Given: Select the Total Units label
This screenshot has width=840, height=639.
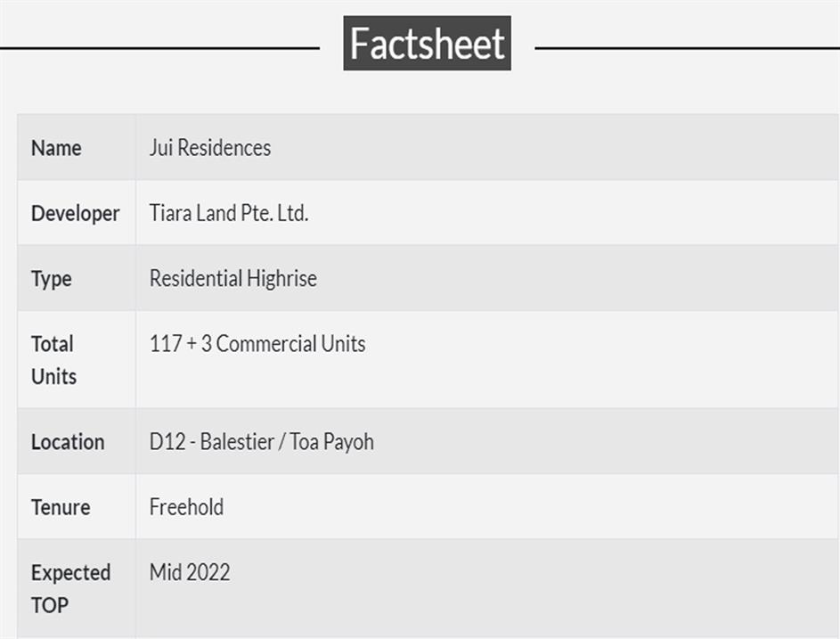Looking at the screenshot, I should click(x=53, y=360).
